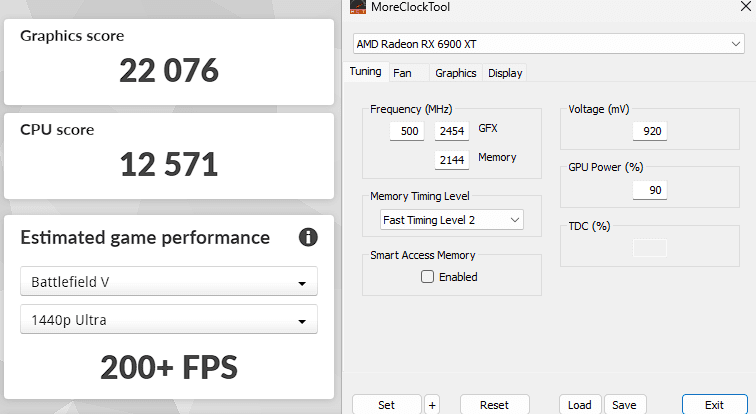This screenshot has height=414, width=756.
Task: Click the Memory frequency field 2144
Action: [x=452, y=160]
